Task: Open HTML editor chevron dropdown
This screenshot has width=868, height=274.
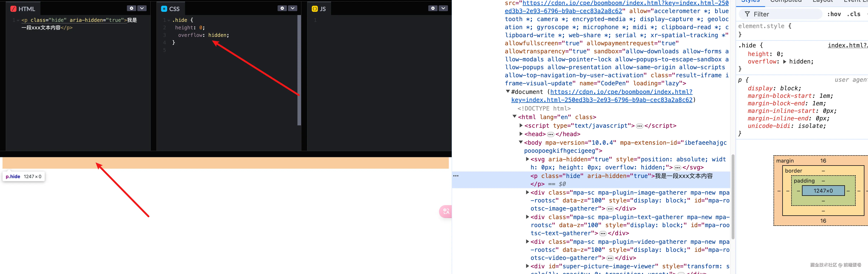Action: coord(142,8)
